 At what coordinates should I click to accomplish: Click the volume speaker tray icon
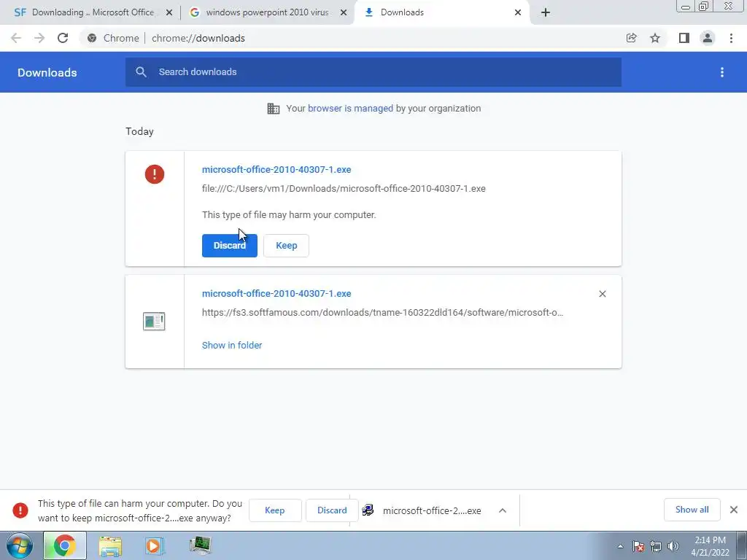point(673,547)
